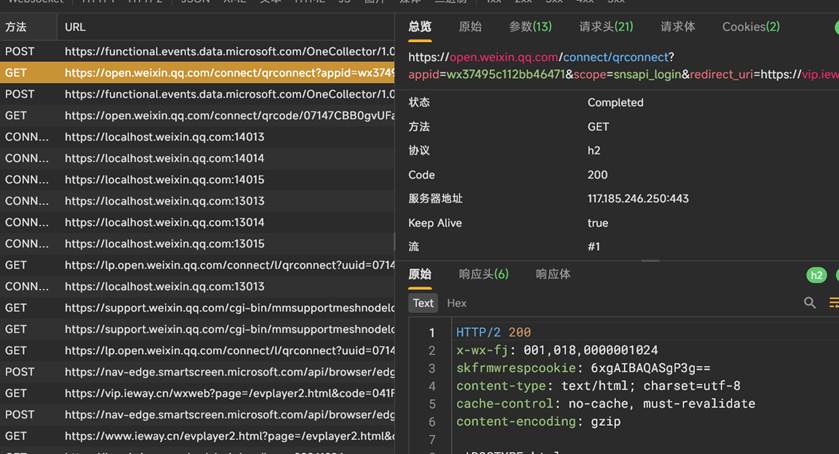839x454 pixels.
Task: Open the 请求头(21) tab
Action: (606, 27)
